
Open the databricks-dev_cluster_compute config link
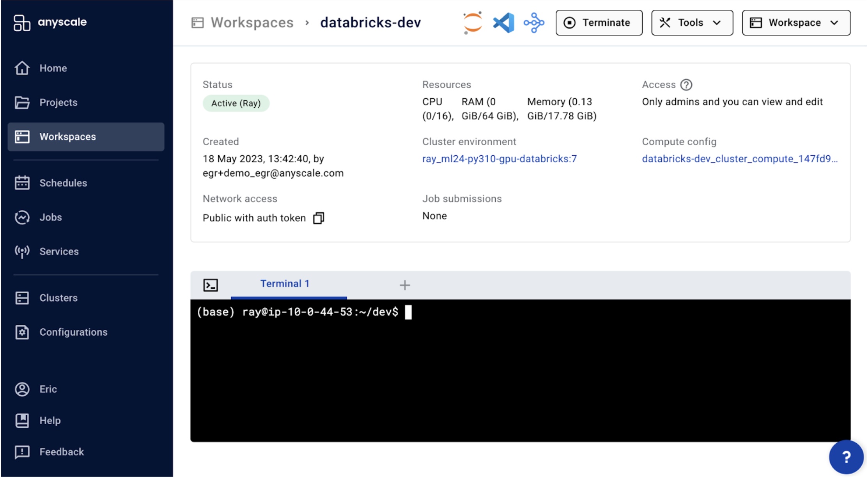coord(739,159)
